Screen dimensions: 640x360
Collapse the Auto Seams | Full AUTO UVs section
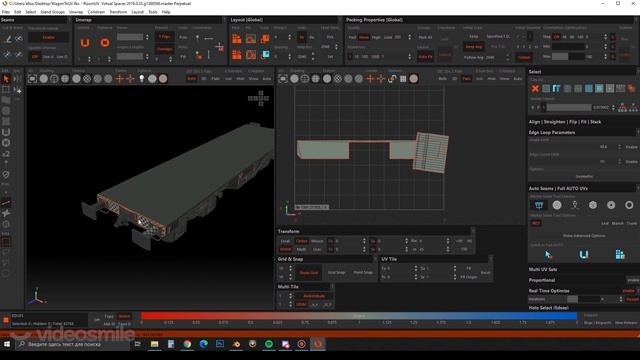click(558, 188)
